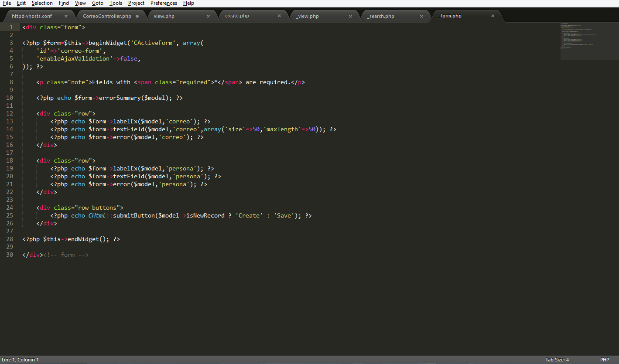Open the File menu
This screenshot has width=619, height=364.
[7, 3]
